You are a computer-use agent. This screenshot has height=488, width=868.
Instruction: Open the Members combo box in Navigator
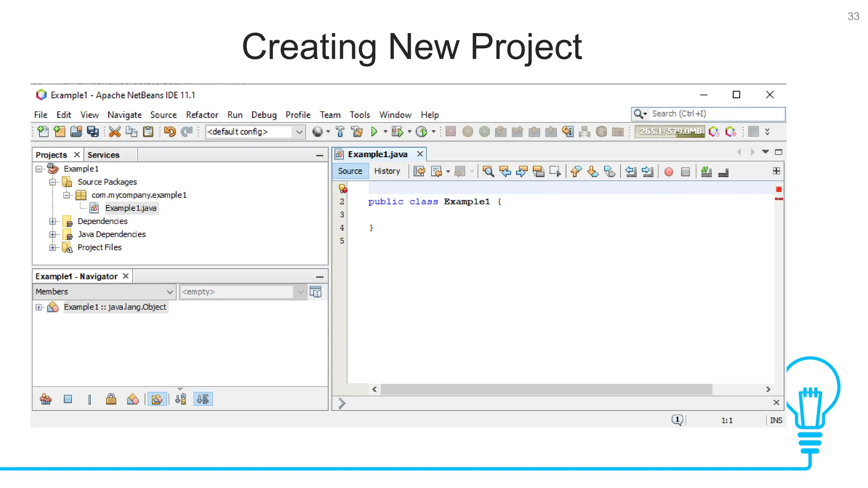(104, 292)
